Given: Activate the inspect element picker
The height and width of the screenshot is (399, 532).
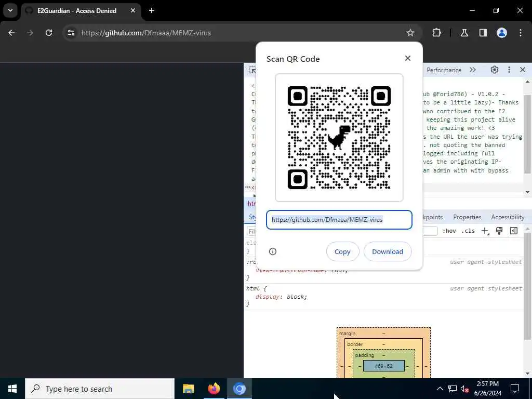Looking at the screenshot, I should coord(252,70).
